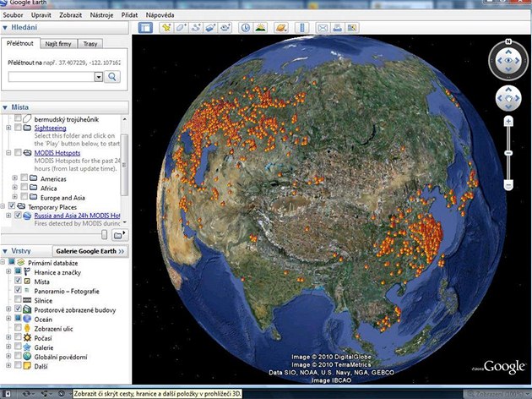This screenshot has width=532, height=399.
Task: Expand the Africa folder tree node
Action: 14,187
